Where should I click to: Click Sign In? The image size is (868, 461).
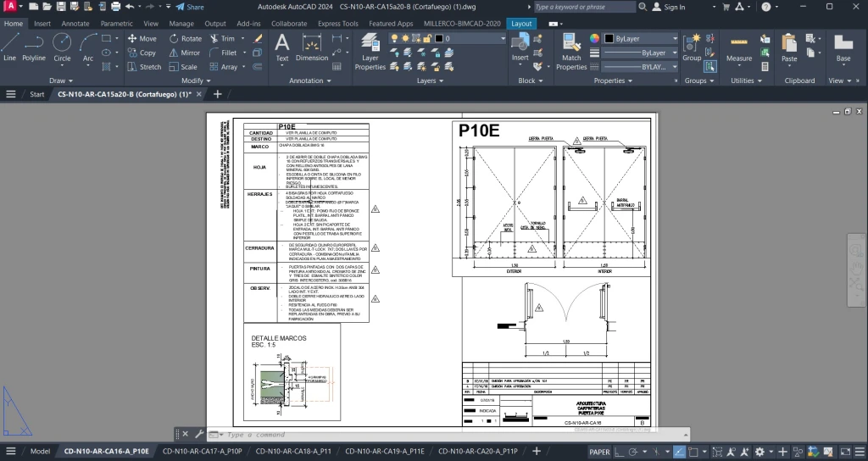coord(669,7)
